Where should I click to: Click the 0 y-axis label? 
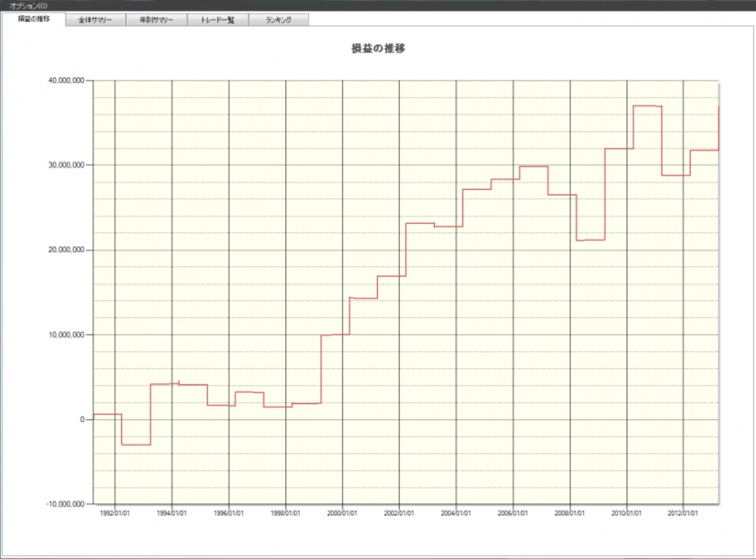[81, 419]
